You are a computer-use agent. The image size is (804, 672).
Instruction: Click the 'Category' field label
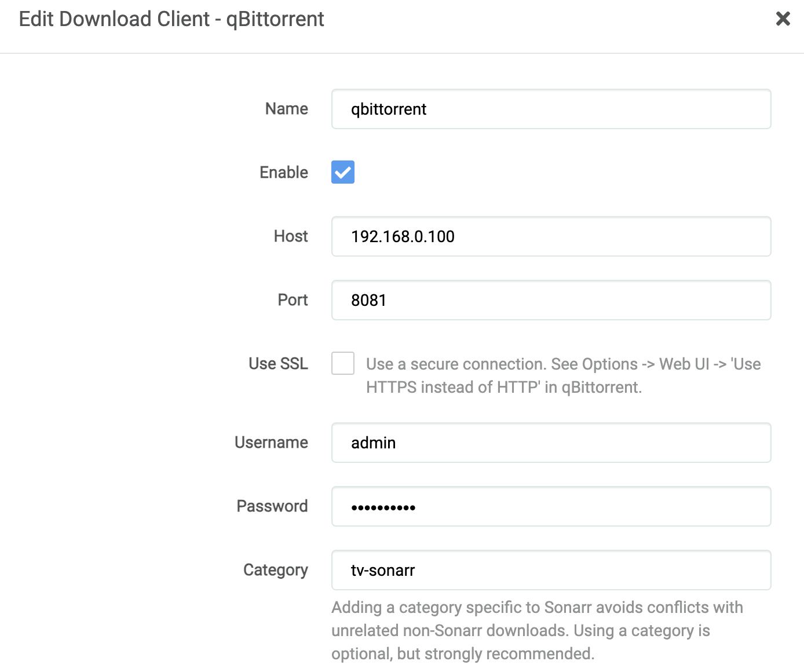(276, 571)
